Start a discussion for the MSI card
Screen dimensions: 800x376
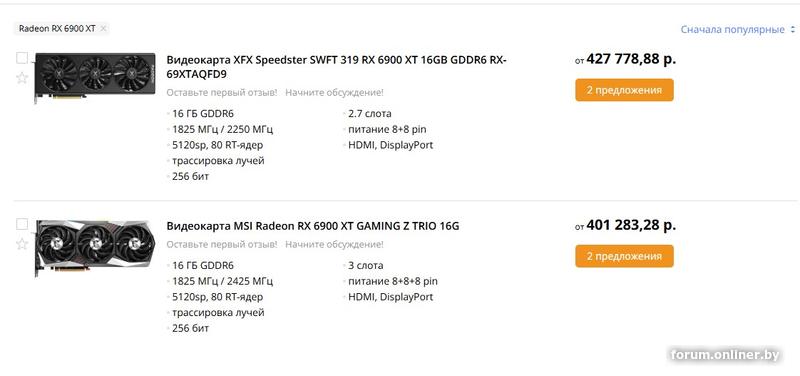[x=334, y=244]
